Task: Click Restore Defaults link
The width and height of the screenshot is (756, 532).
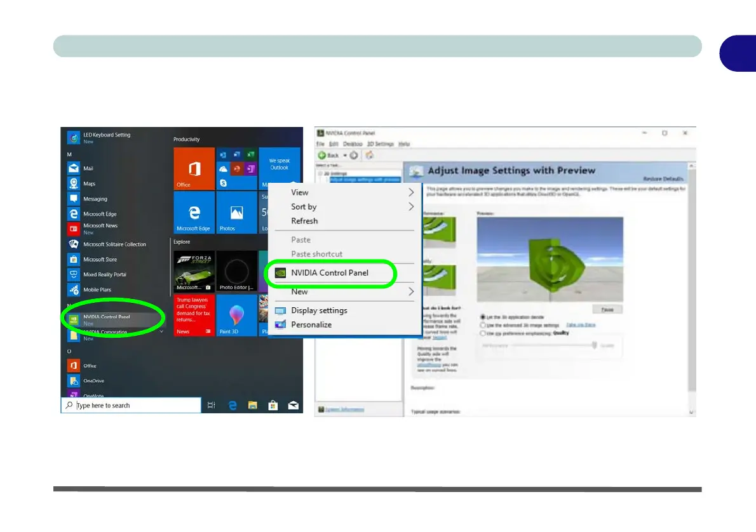Action: 663,179
